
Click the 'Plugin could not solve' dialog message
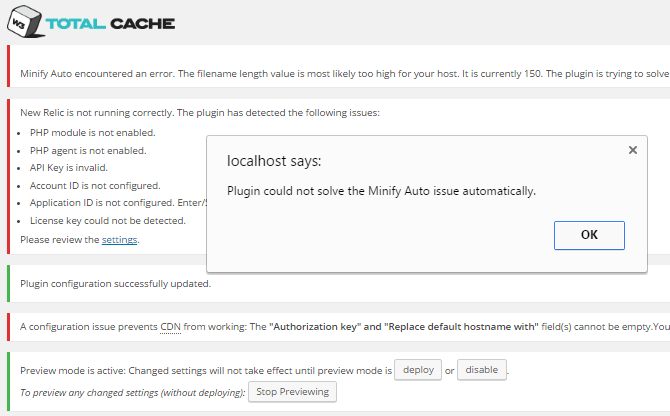tap(381, 191)
